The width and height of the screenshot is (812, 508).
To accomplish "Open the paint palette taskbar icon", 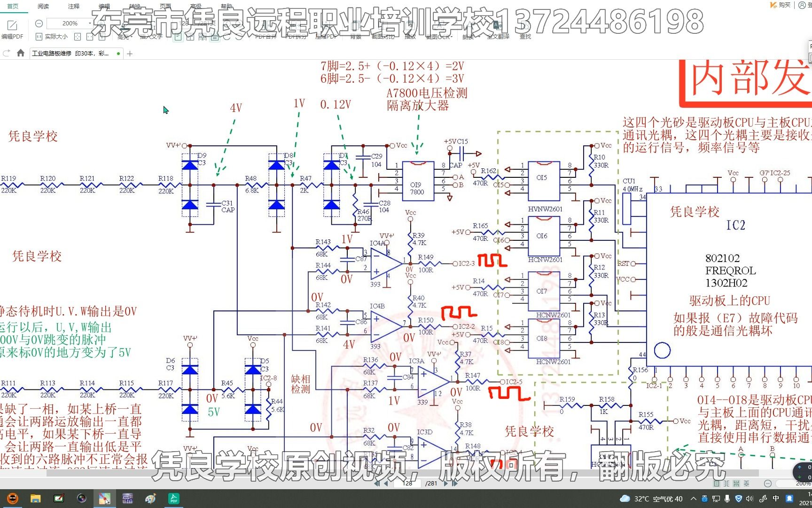I will coord(151,499).
